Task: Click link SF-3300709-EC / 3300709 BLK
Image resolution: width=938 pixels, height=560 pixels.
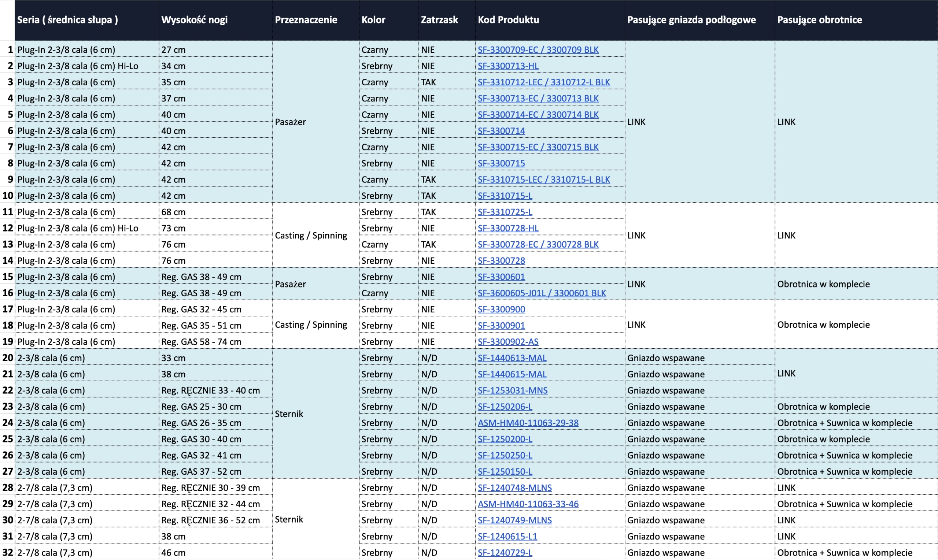Action: pyautogui.click(x=538, y=50)
